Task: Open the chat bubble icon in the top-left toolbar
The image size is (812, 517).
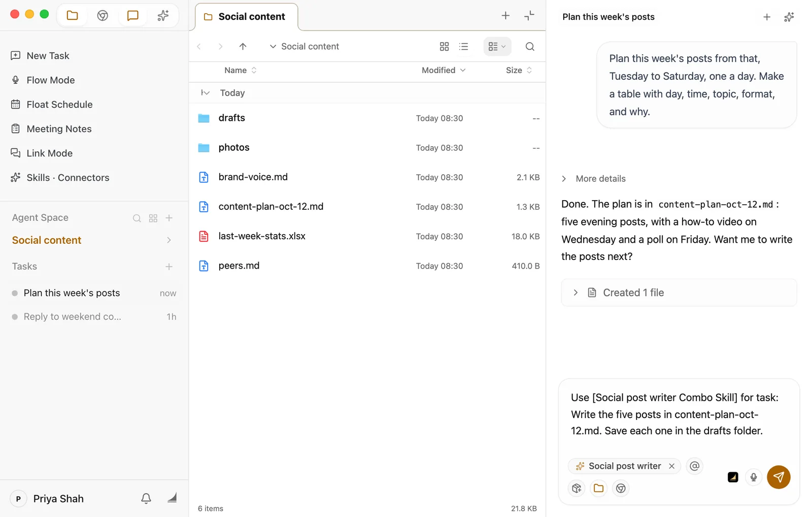Action: click(133, 15)
